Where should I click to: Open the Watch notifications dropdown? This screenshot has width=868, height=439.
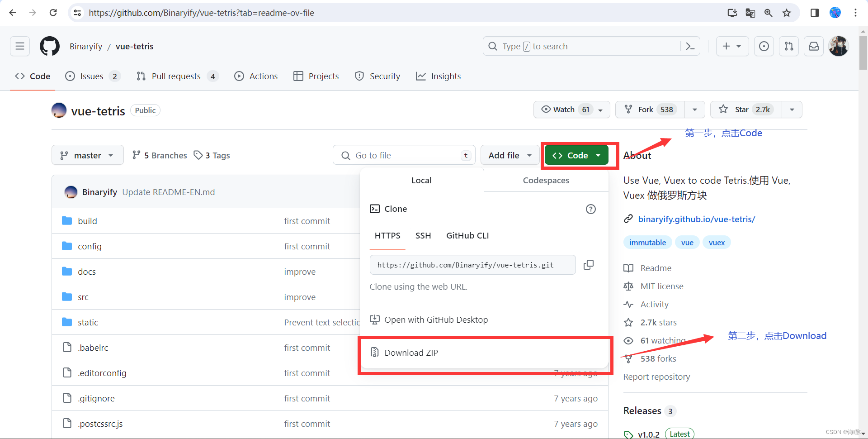572,110
